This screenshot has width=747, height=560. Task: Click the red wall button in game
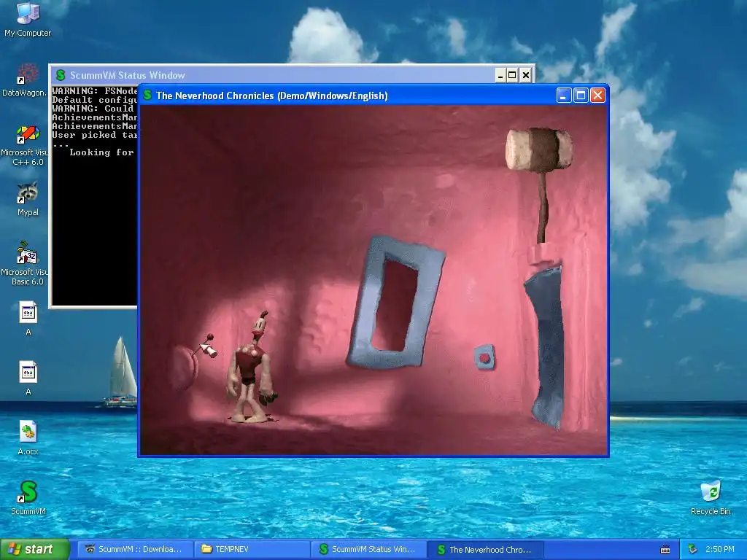point(484,357)
